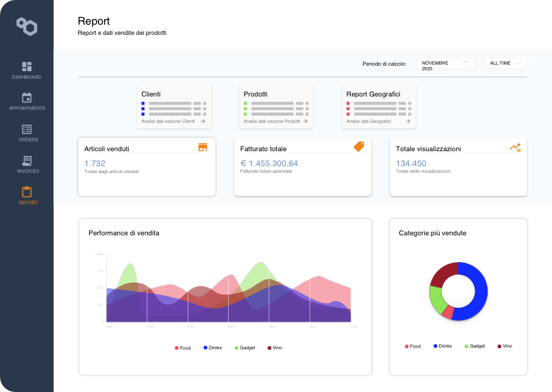552x392 pixels.
Task: Click the calendar icon in date field
Action: click(466, 64)
